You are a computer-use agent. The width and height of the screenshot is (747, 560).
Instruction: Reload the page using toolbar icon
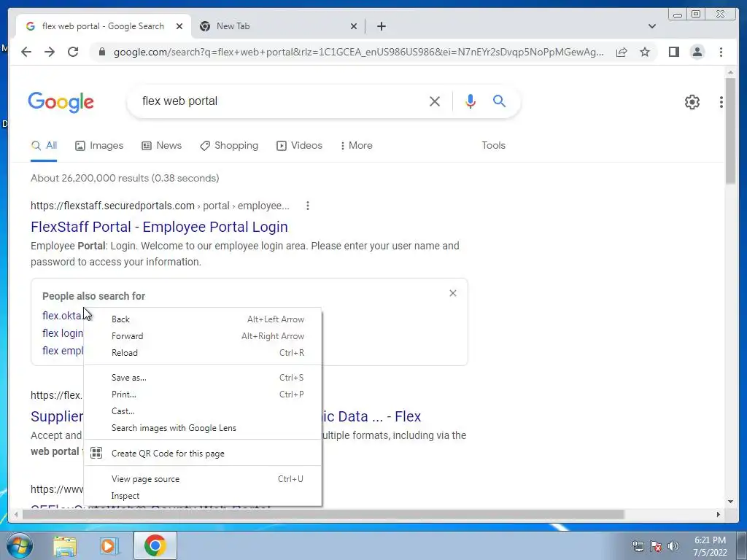pyautogui.click(x=73, y=52)
